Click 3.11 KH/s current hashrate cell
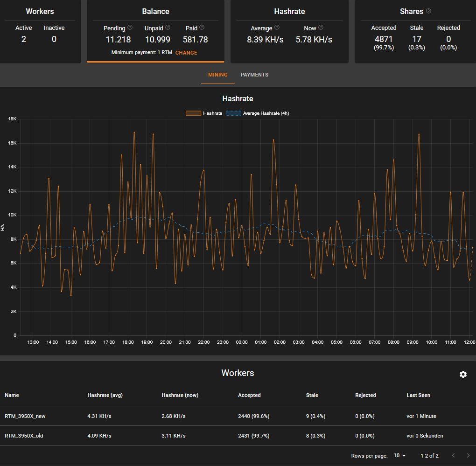This screenshot has width=476, height=466. 173,436
